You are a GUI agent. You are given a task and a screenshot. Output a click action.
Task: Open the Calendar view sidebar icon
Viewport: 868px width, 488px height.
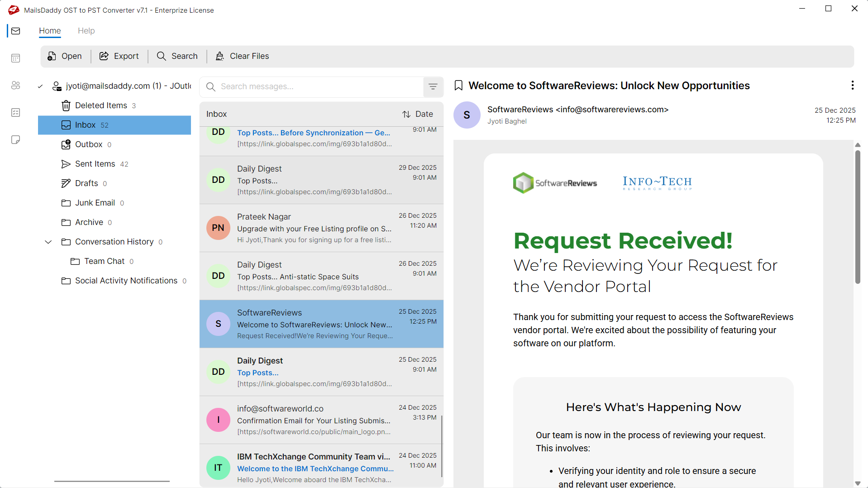[x=16, y=58]
